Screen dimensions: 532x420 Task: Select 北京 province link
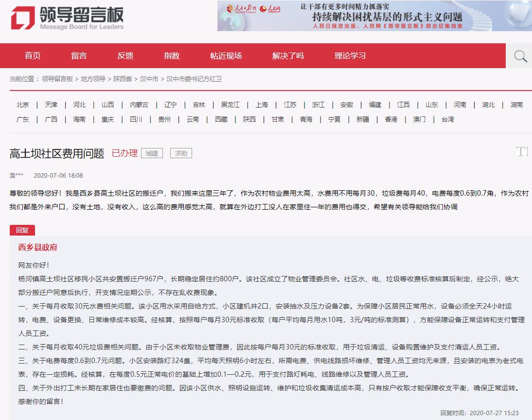pos(23,105)
